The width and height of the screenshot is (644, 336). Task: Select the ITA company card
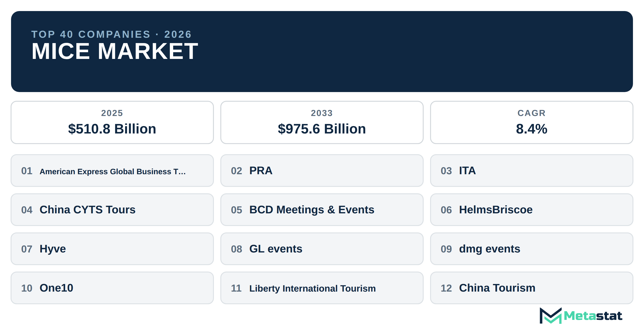tap(532, 171)
